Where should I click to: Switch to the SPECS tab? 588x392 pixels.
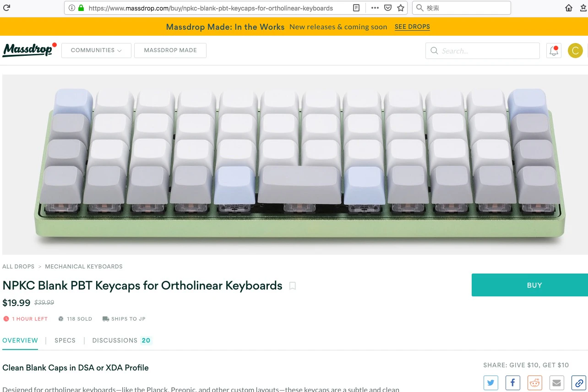click(x=65, y=340)
